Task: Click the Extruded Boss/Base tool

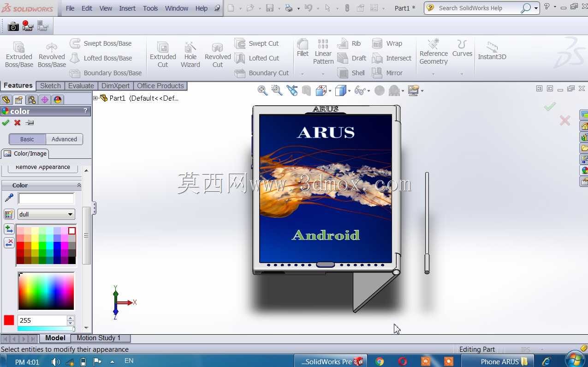Action: [19, 54]
